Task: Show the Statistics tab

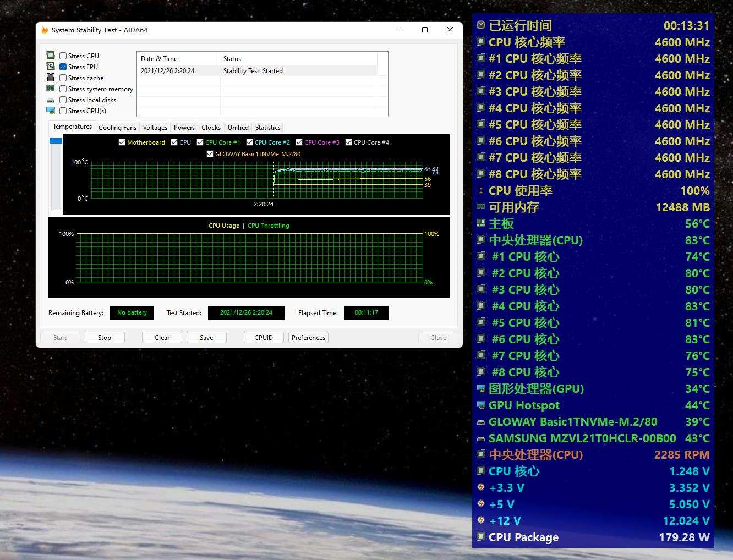Action: tap(268, 127)
